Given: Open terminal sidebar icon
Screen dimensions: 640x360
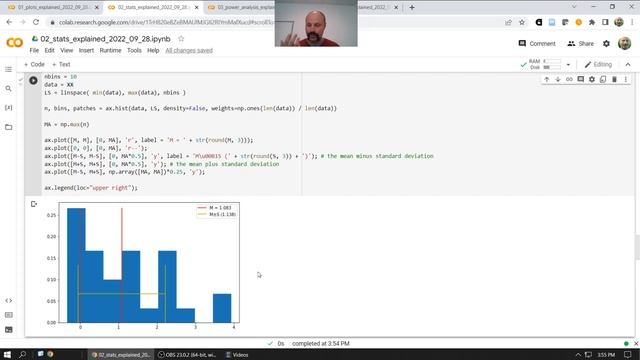Looking at the screenshot, I should click(9, 329).
